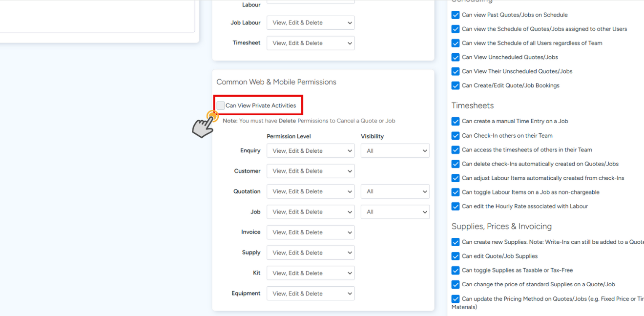Toggle Can View Unscheduled Quotes/Jobs checkbox
The height and width of the screenshot is (316, 644).
click(x=456, y=57)
